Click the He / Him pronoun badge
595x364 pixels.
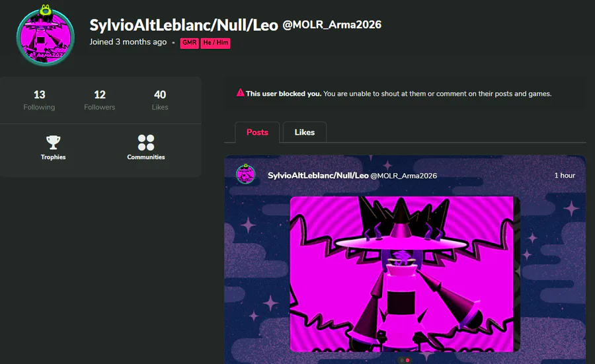point(216,43)
